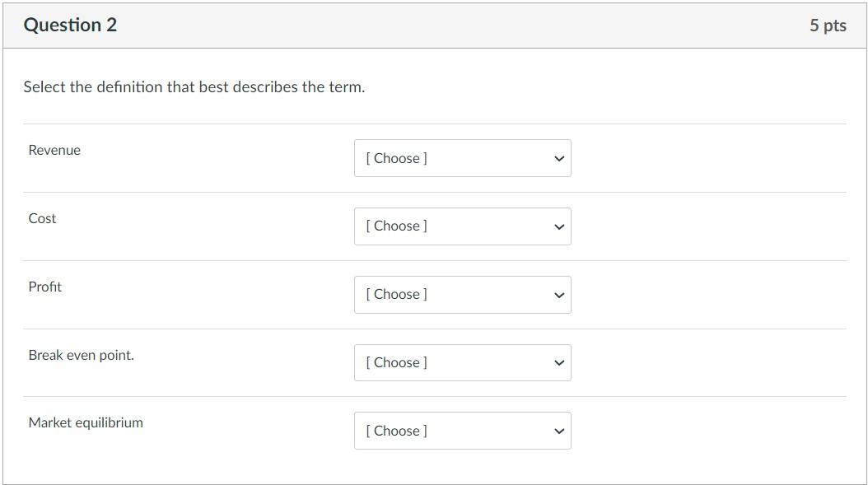
Task: Open the Market equilibrium definition dropdown
Action: pos(462,431)
